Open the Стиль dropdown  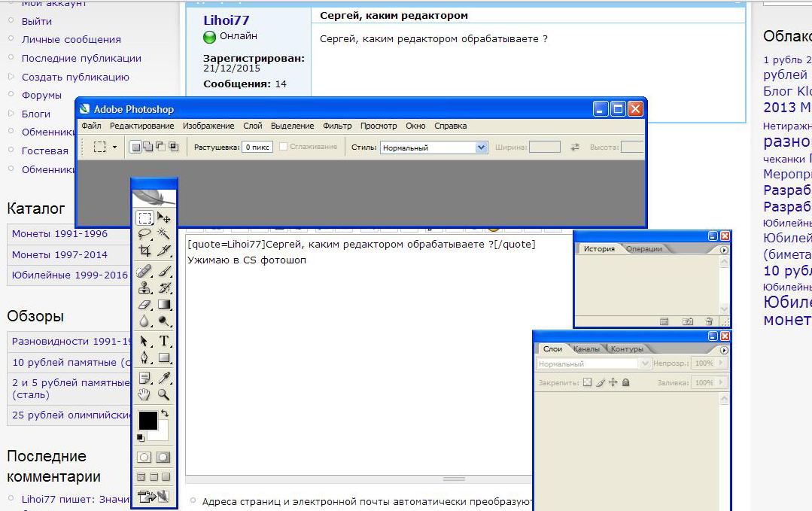pos(482,148)
